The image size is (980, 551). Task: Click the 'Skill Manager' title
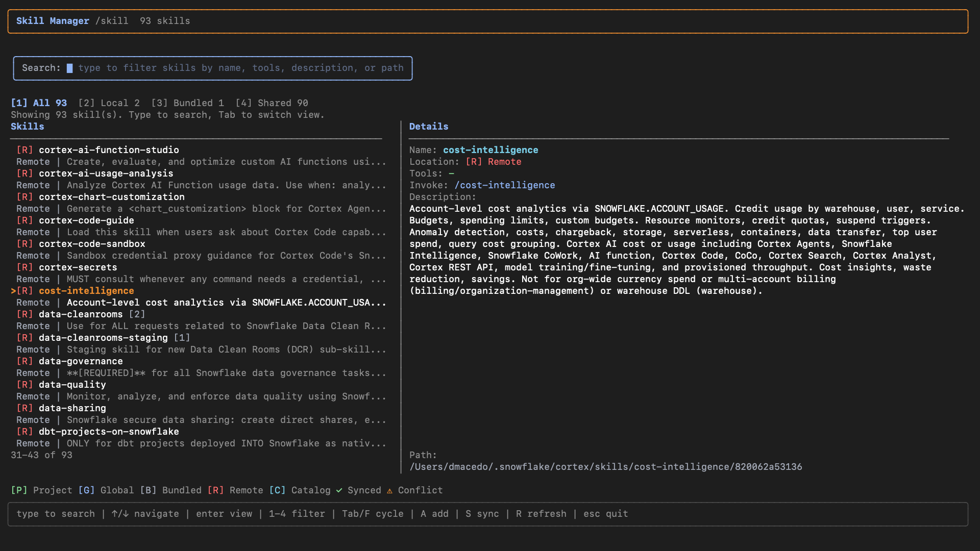[x=53, y=21]
